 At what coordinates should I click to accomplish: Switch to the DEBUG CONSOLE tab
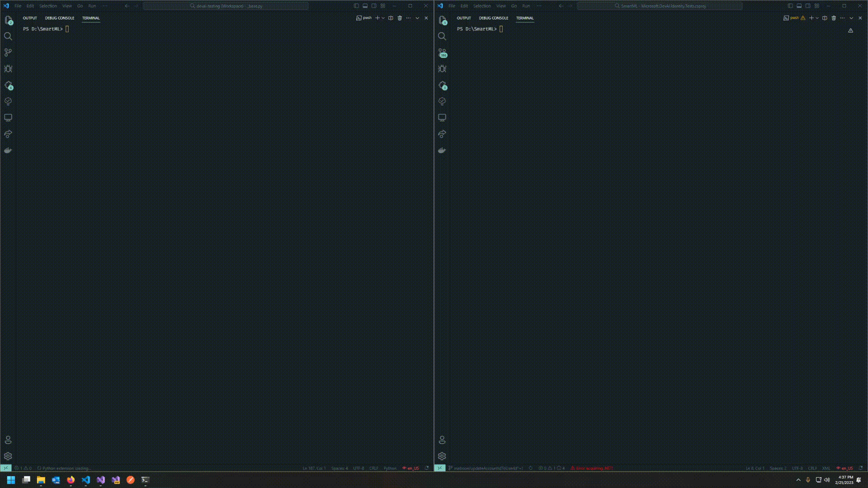59,18
